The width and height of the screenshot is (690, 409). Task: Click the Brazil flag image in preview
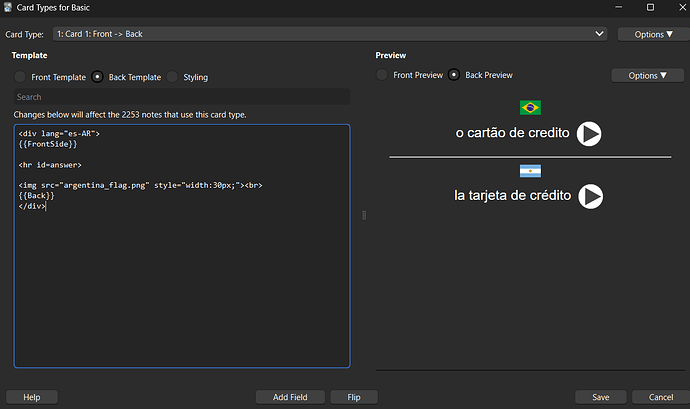coord(530,107)
